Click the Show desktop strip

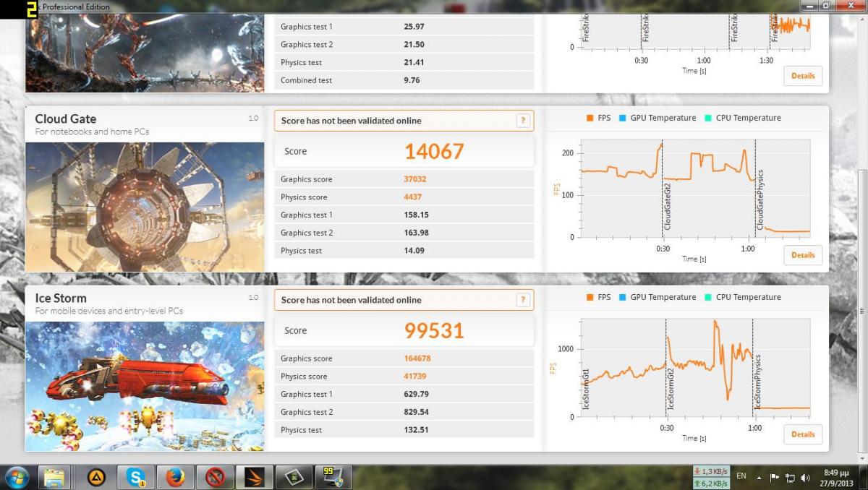coord(863,477)
